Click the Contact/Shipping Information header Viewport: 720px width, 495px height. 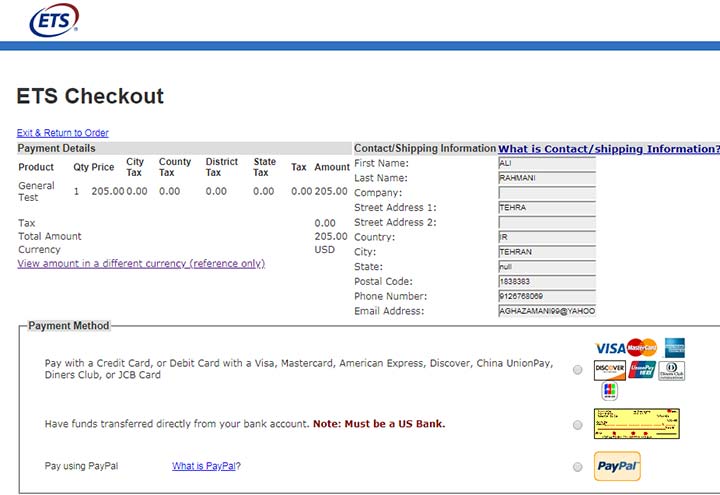coord(425,148)
